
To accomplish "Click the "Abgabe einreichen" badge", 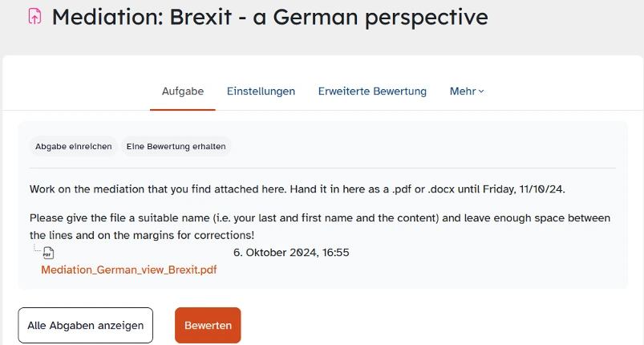I will (x=74, y=146).
